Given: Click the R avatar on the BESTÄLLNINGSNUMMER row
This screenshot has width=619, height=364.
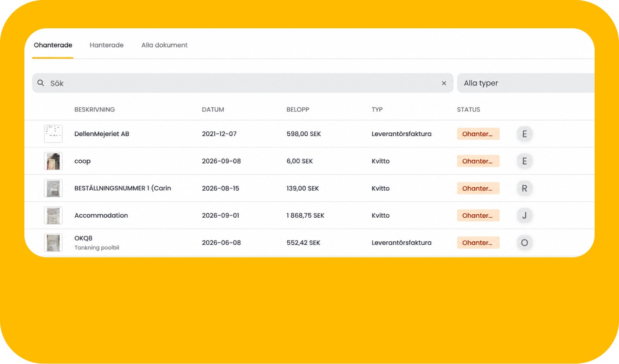Looking at the screenshot, I should [525, 189].
